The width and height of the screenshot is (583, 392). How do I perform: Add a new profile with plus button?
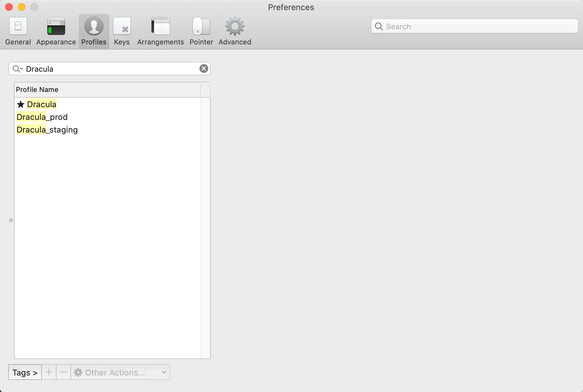point(49,372)
